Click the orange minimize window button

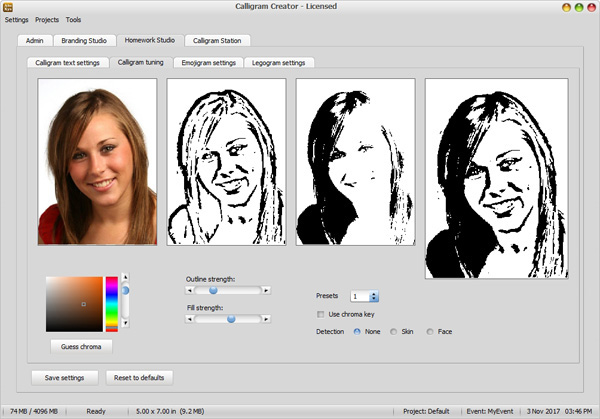[x=566, y=7]
